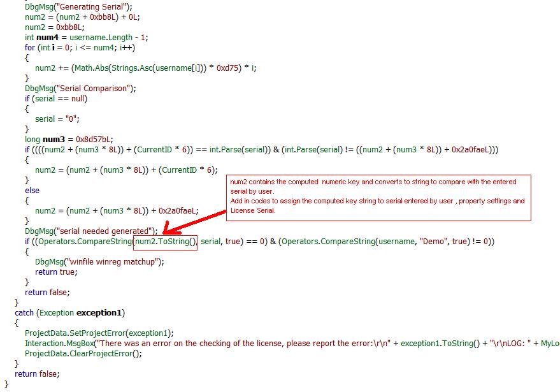This screenshot has width=560, height=392.
Task: Open ProjectData.SetProjectError
Action: [75, 333]
